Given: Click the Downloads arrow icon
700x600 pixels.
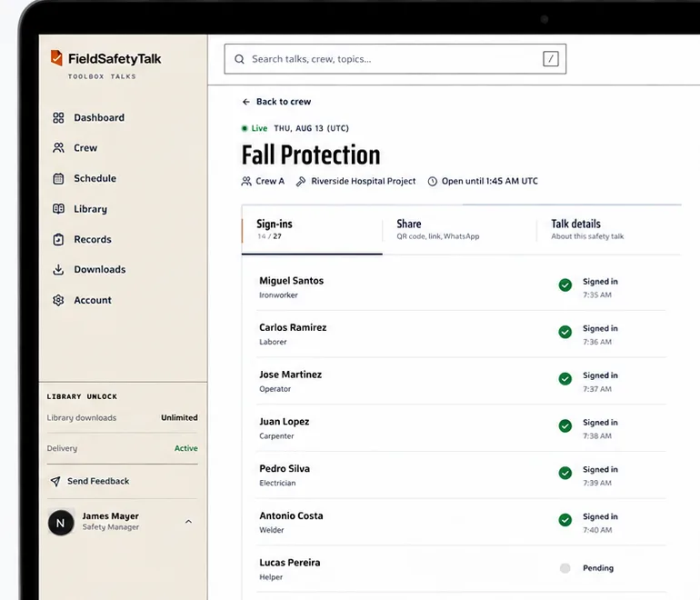Looking at the screenshot, I should tap(58, 270).
